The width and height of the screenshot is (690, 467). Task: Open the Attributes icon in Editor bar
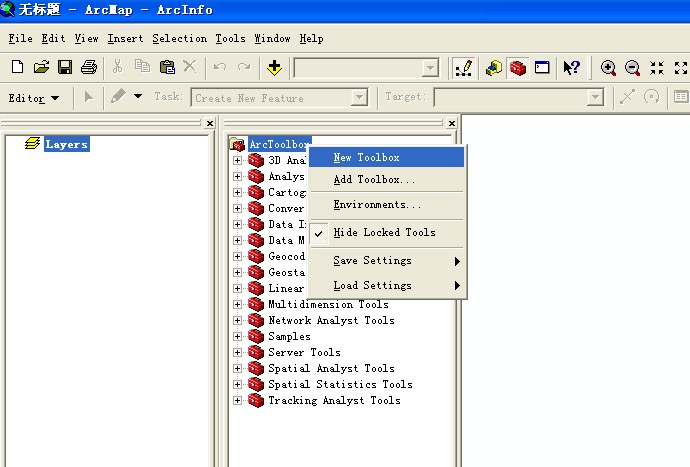coord(681,97)
